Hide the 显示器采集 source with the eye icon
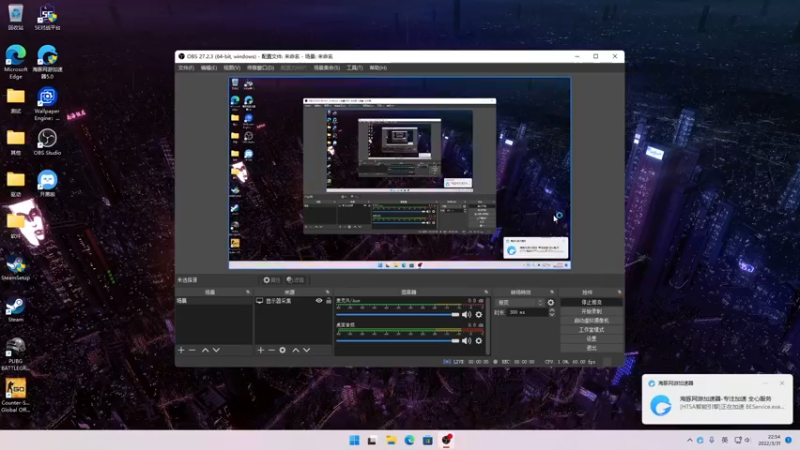 [x=319, y=301]
